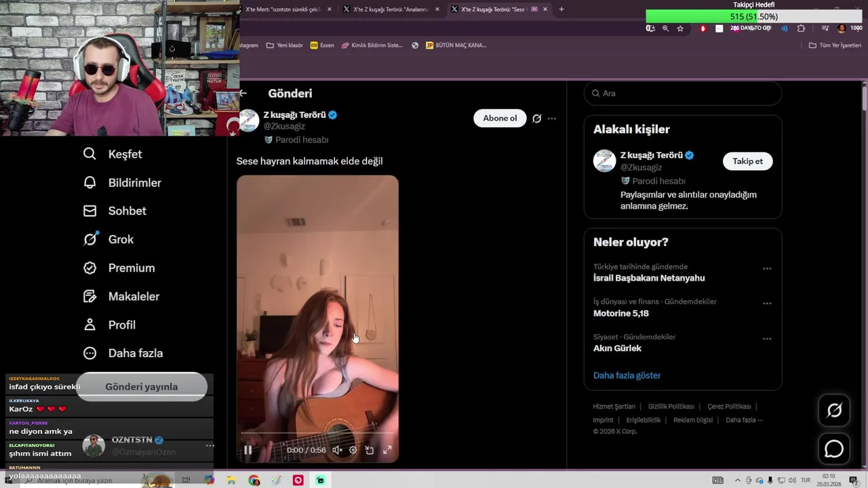868x488 pixels.
Task: Open video settings gear
Action: [x=353, y=449]
